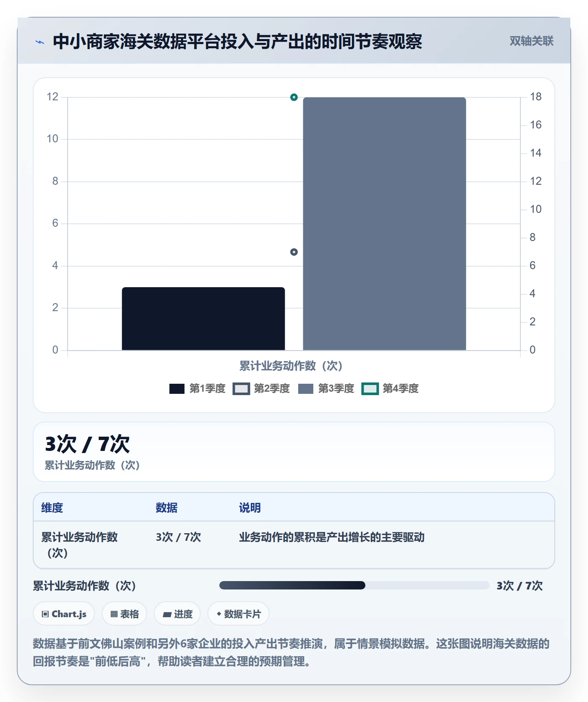
Task: Click the 3次 / 7次 value beside progress bar
Action: [520, 586]
